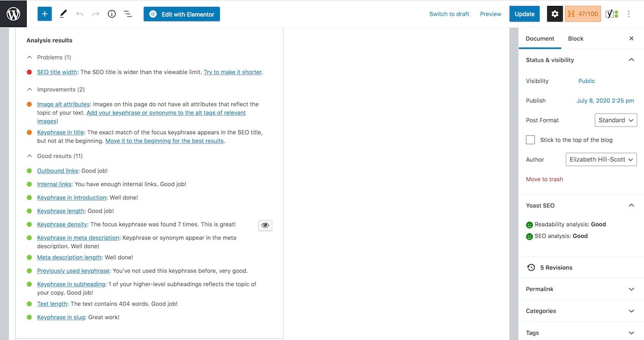Screen dimensions: 644x340
Task: Open the Image alt attributes link
Action: [x=63, y=104]
